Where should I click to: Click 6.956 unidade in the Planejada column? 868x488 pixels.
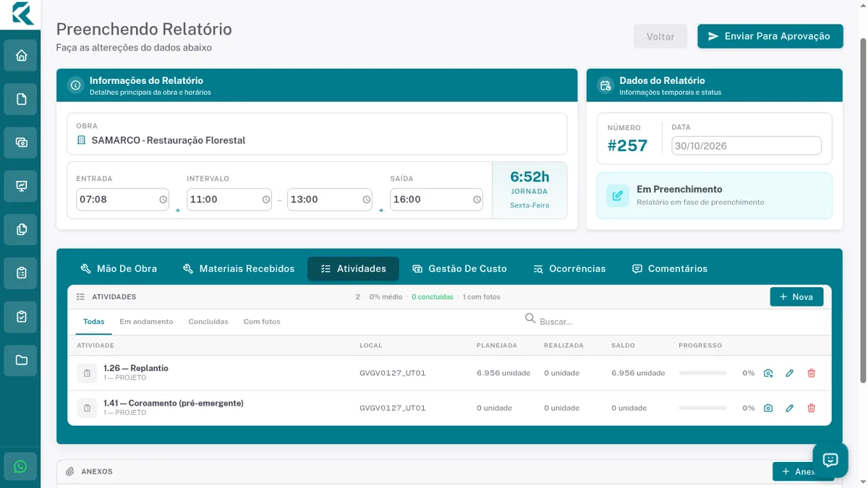click(503, 373)
